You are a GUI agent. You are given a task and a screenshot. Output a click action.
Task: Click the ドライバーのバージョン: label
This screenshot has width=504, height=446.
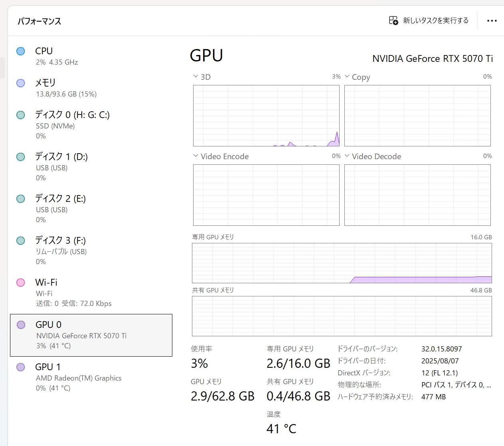click(x=368, y=349)
